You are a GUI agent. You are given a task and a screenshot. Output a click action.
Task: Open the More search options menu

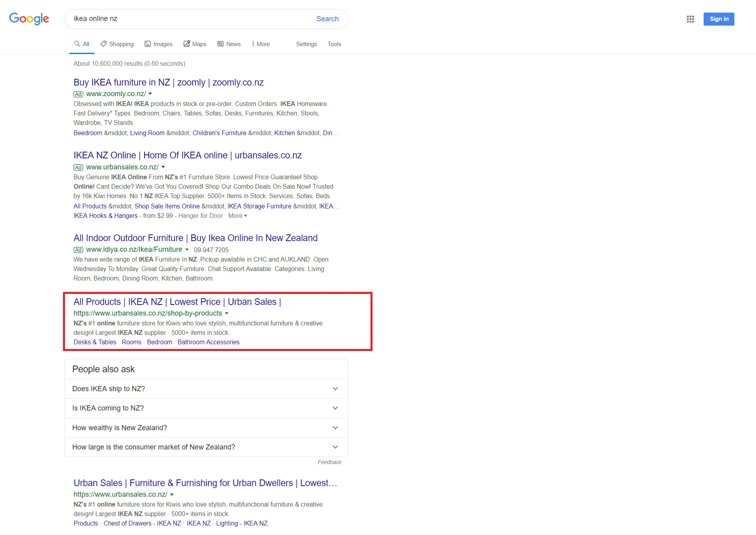(x=261, y=44)
